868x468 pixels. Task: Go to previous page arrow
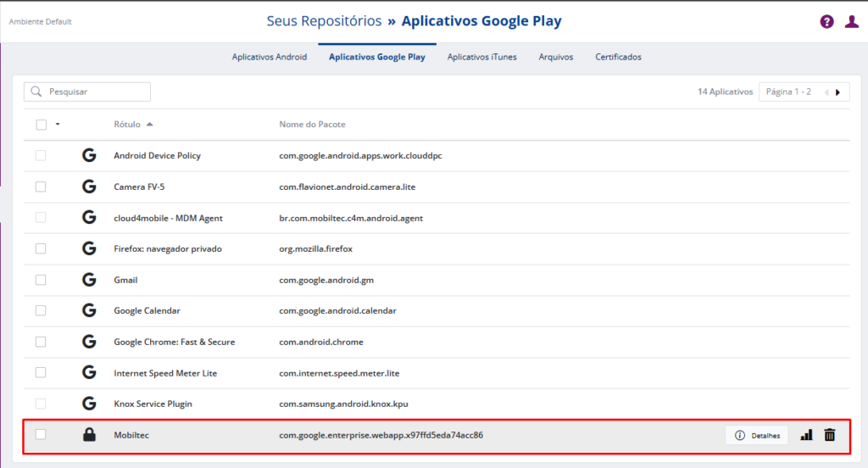pos(826,92)
